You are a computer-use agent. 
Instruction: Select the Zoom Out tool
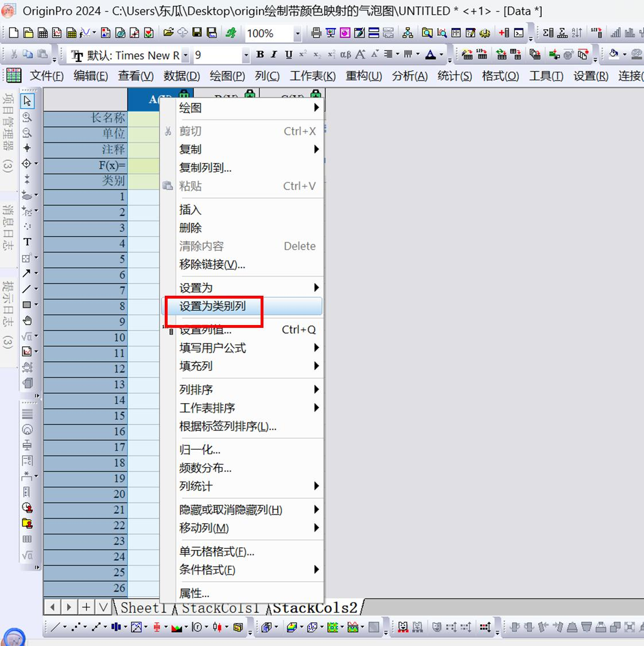point(27,133)
